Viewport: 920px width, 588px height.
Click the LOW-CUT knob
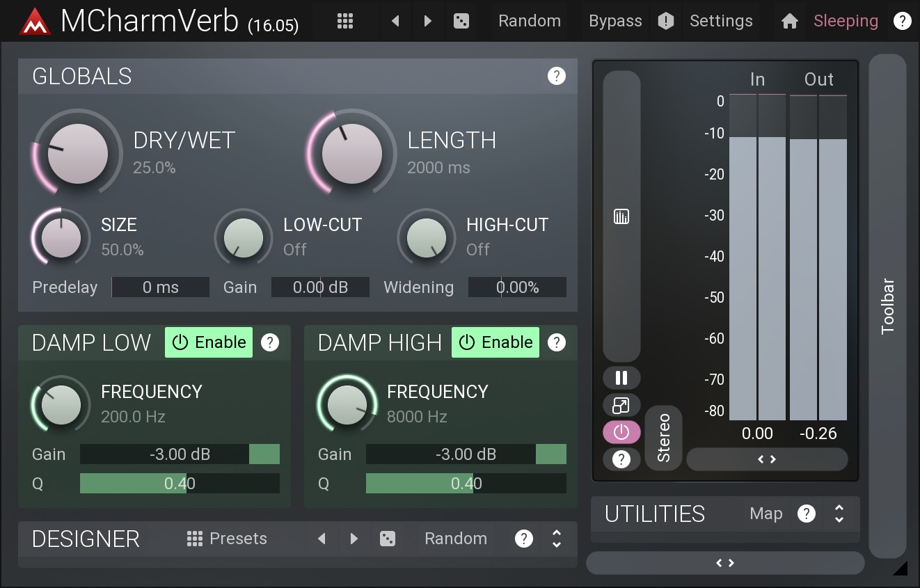244,237
